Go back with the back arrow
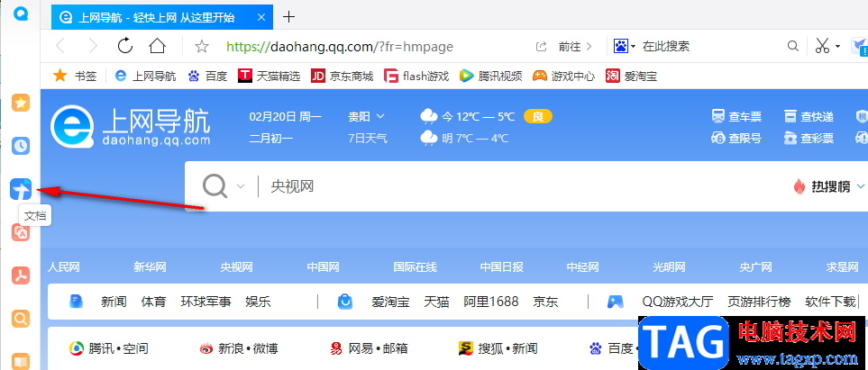Image resolution: width=868 pixels, height=370 pixels. (60, 47)
